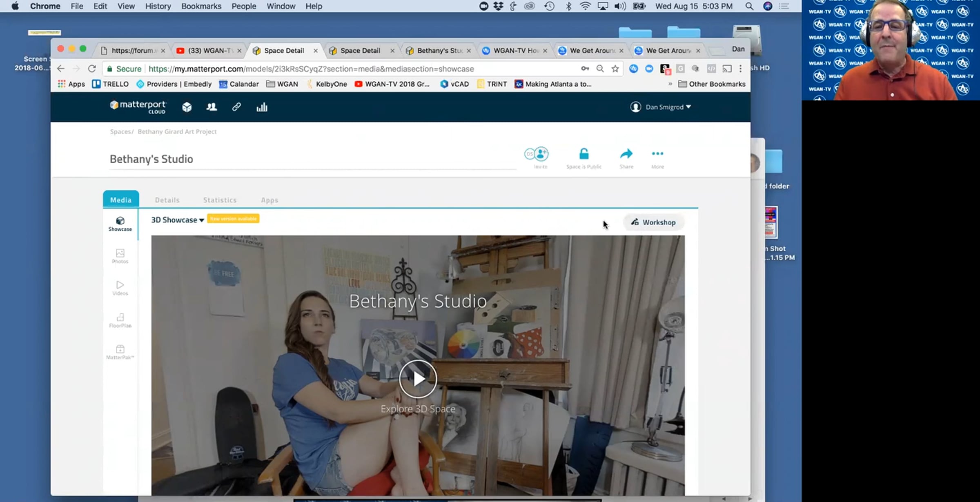
Task: Open the KelbyOne bookmark
Action: point(326,84)
